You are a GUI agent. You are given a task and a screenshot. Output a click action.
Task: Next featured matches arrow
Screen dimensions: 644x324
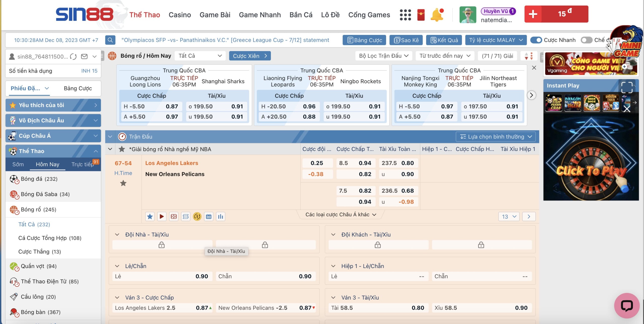point(531,95)
